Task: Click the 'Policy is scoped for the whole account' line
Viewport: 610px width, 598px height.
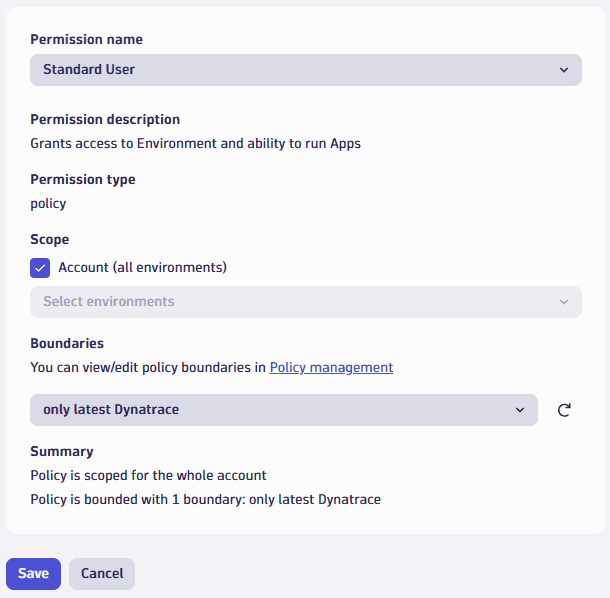Action: (x=148, y=475)
